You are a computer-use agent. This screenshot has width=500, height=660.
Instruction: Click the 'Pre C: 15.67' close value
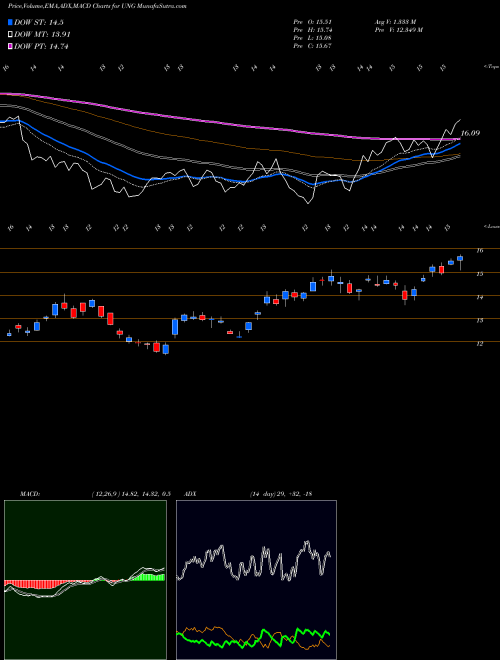click(313, 46)
